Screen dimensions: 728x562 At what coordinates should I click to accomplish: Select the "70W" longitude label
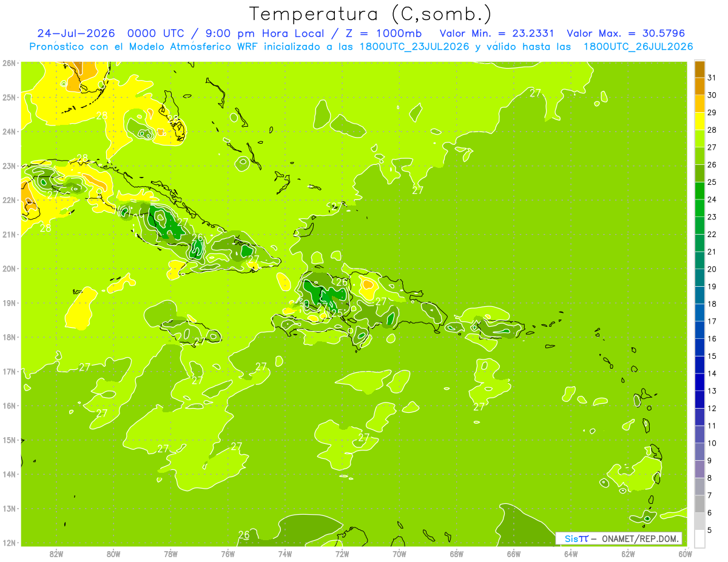tap(399, 553)
